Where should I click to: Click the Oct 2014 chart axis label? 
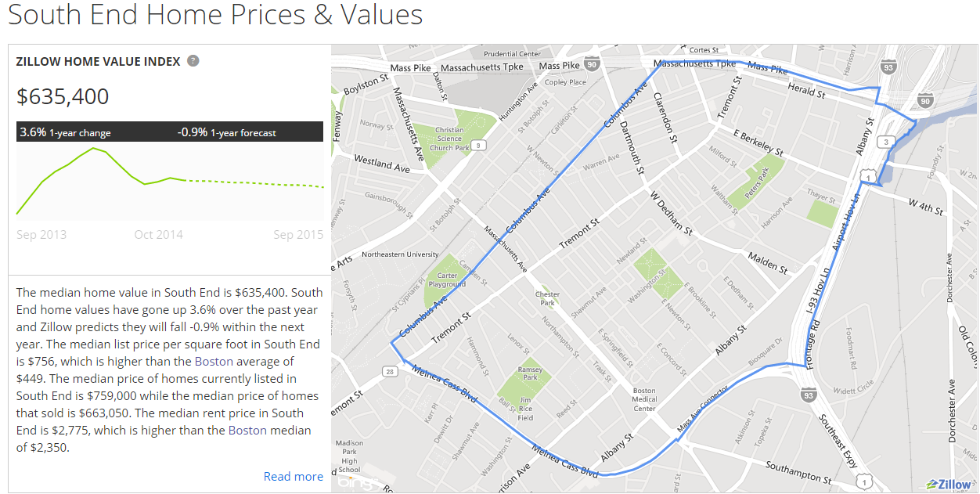pos(158,235)
